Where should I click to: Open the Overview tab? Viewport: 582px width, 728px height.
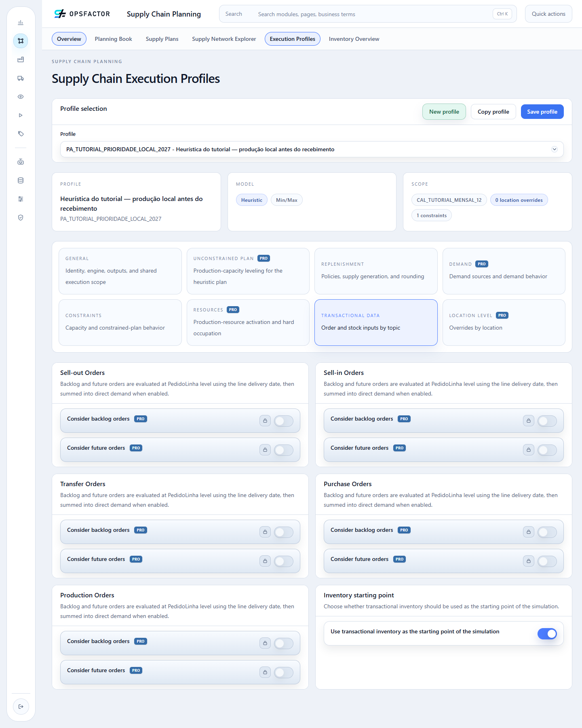[x=69, y=39]
